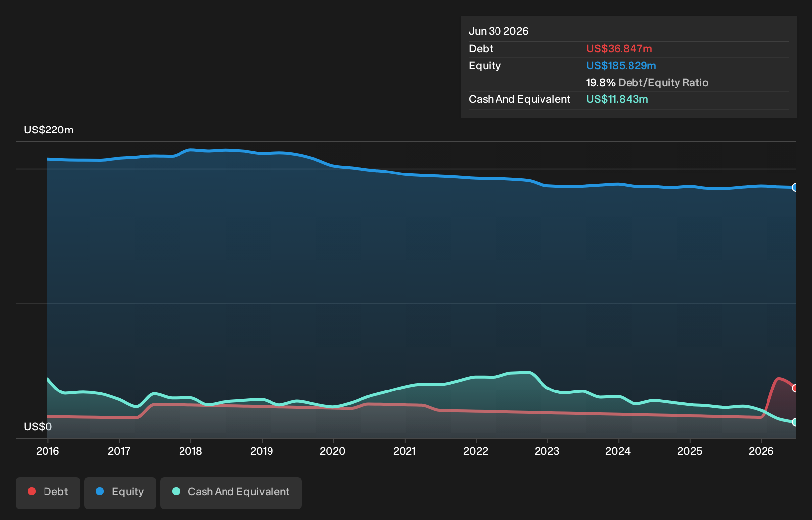The height and width of the screenshot is (520, 812).
Task: Select the 2022 x-axis label
Action: [476, 451]
